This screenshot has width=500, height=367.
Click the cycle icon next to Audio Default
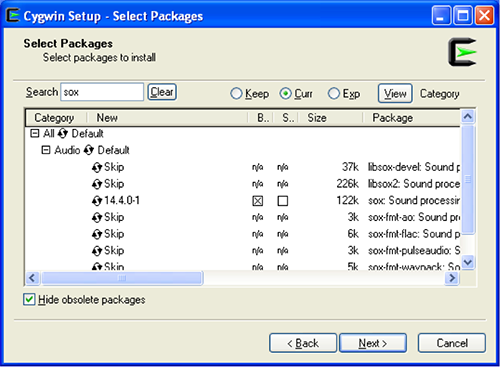coord(89,150)
